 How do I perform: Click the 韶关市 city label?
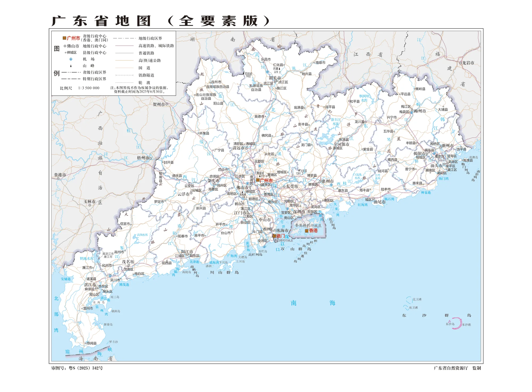[x=275, y=78]
